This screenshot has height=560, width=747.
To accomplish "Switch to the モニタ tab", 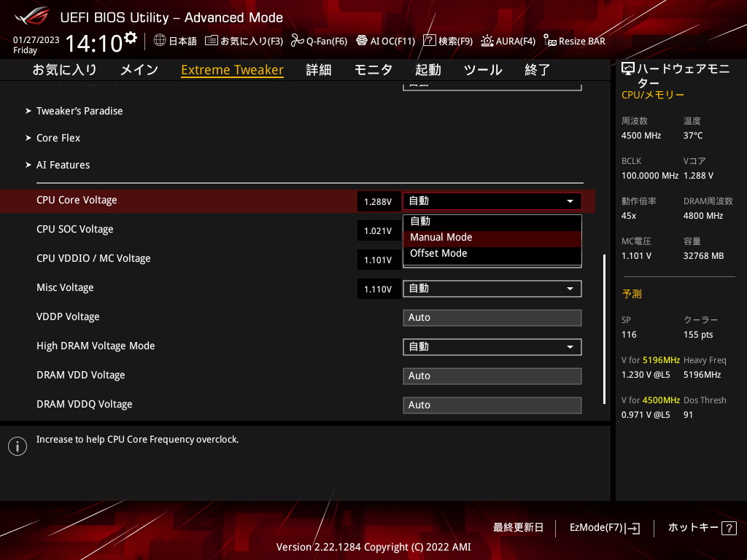I will (373, 70).
